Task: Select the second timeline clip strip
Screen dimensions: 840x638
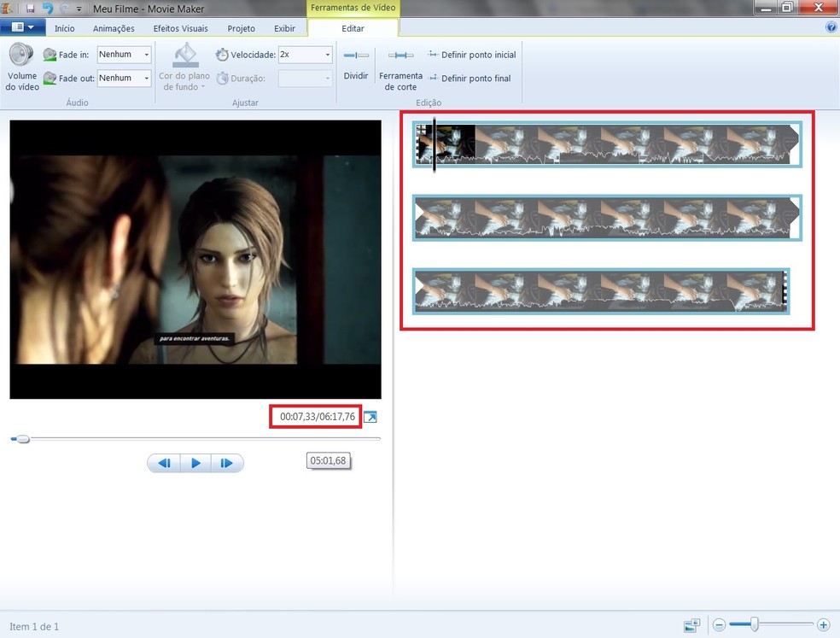Action: pyautogui.click(x=606, y=218)
